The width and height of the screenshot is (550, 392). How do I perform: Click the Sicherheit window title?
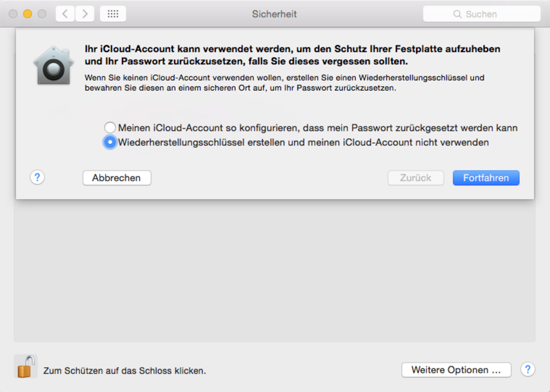[x=274, y=14]
